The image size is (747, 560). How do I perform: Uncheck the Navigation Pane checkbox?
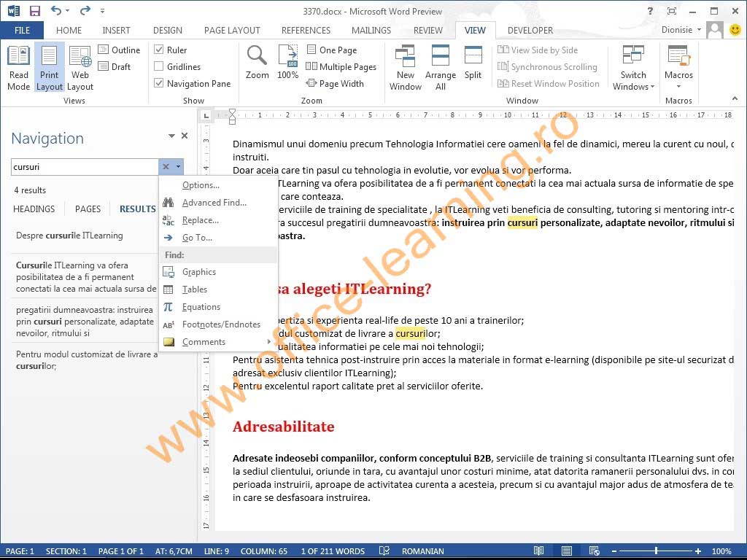coord(159,83)
